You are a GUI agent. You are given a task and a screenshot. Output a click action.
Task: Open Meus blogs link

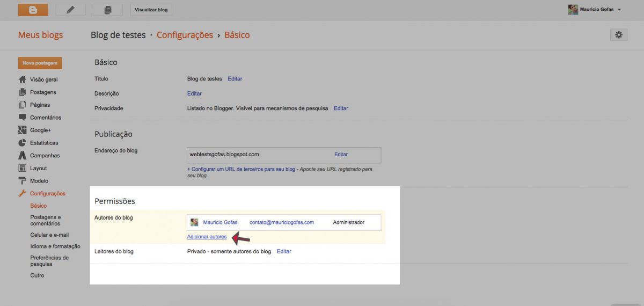click(x=40, y=35)
